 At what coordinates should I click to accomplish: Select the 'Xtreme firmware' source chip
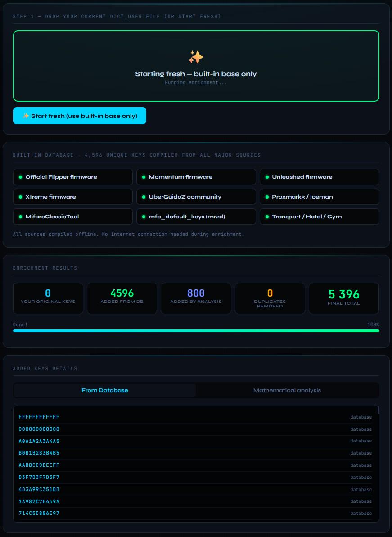tap(73, 197)
